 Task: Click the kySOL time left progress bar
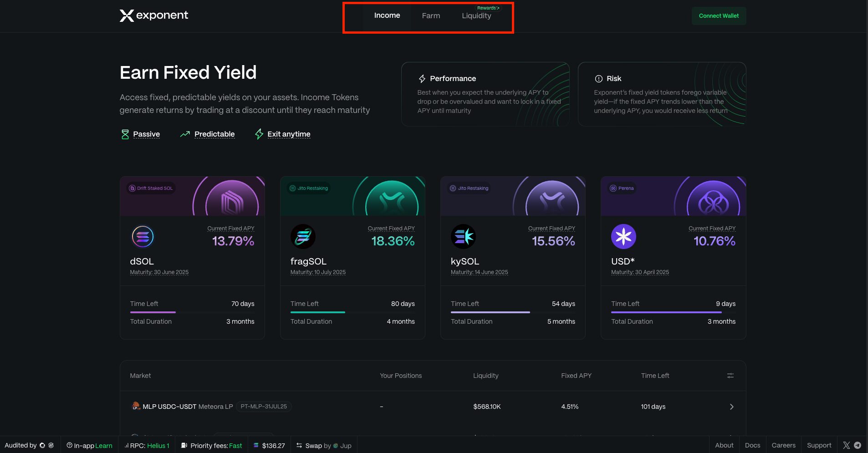[513, 312]
